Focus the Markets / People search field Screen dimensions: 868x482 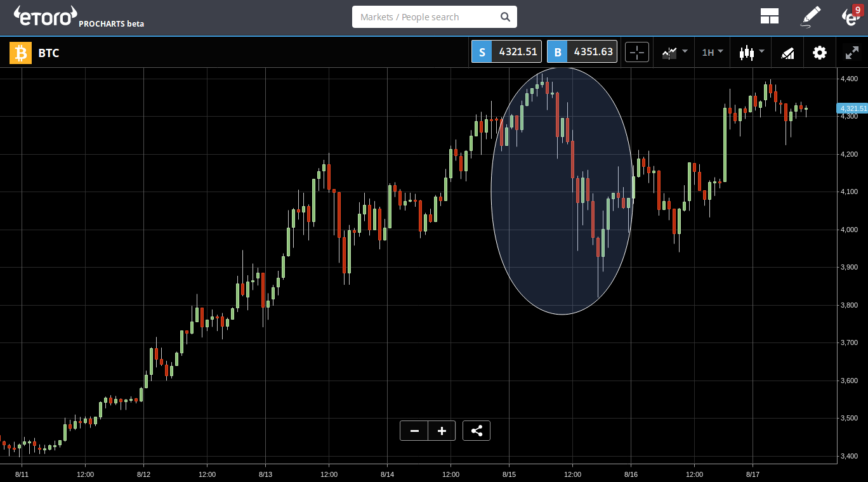435,17
